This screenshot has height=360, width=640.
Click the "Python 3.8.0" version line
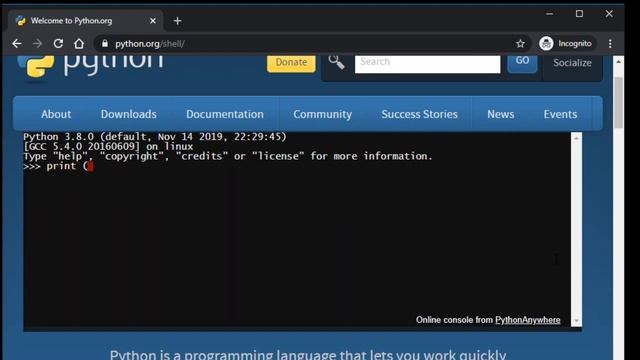(x=155, y=137)
